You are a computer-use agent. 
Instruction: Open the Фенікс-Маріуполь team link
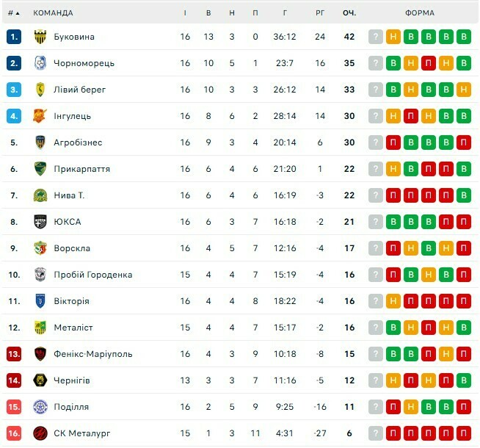tap(93, 354)
